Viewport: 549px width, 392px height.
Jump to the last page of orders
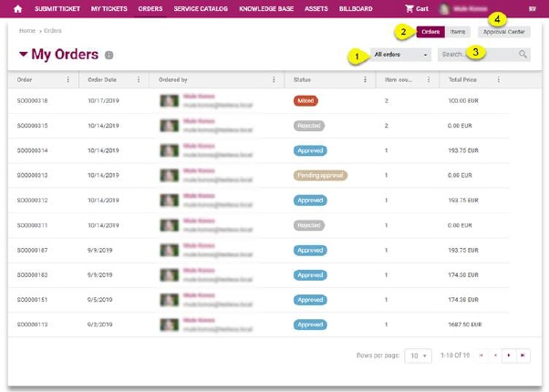click(x=522, y=355)
